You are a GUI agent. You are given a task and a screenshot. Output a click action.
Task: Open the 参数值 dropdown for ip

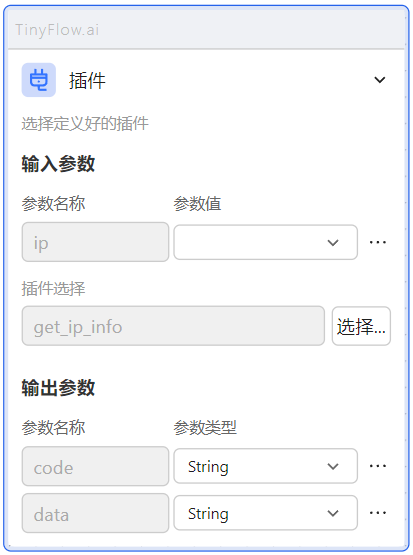coord(265,242)
